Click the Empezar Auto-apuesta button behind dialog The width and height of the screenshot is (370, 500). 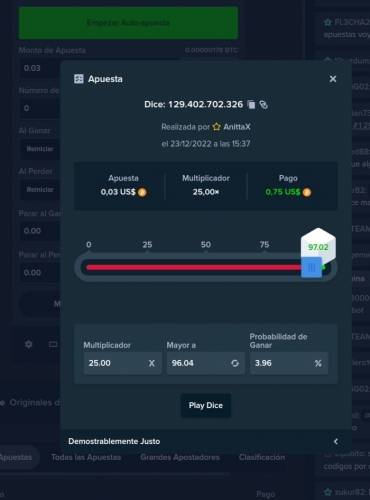coord(128,23)
